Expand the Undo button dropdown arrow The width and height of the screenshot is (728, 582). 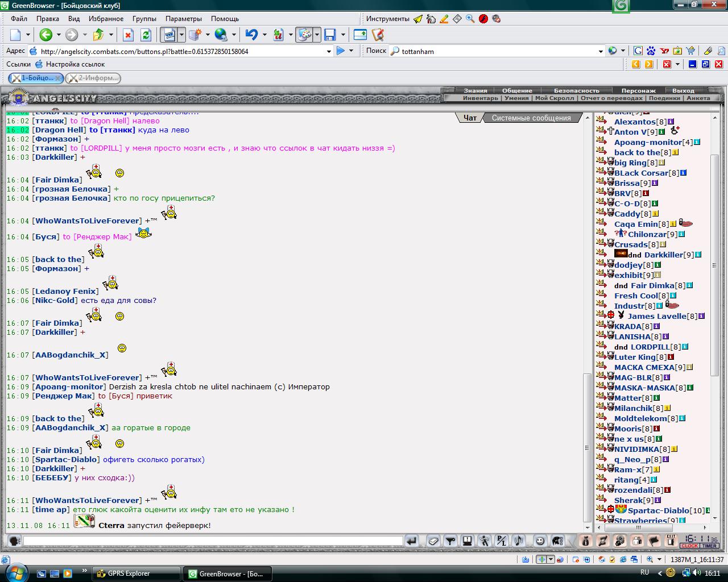coord(264,35)
